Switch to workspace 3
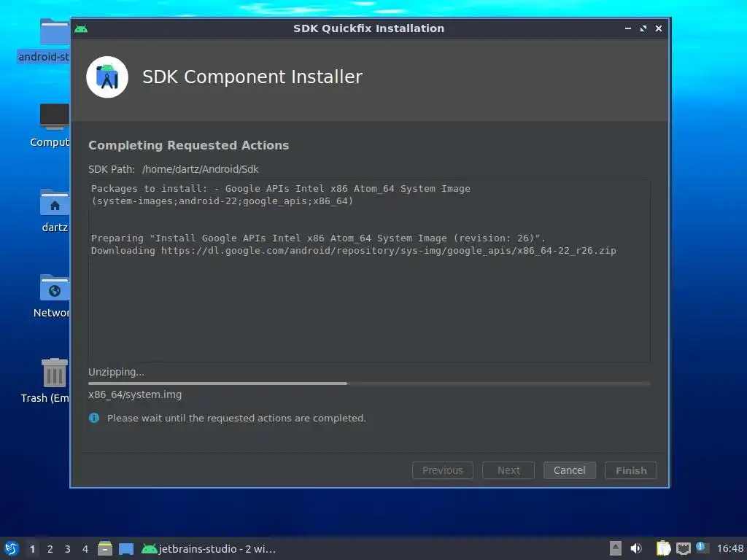747x560 pixels. point(68,549)
